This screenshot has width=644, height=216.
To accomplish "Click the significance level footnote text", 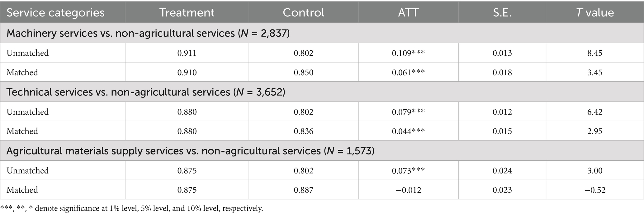I will pyautogui.click(x=132, y=208).
